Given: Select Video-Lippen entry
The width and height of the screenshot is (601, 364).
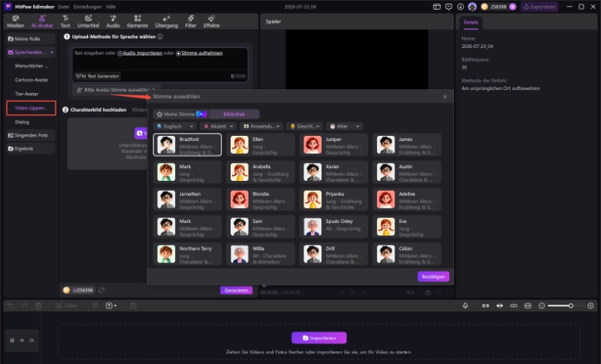Looking at the screenshot, I should click(x=31, y=108).
